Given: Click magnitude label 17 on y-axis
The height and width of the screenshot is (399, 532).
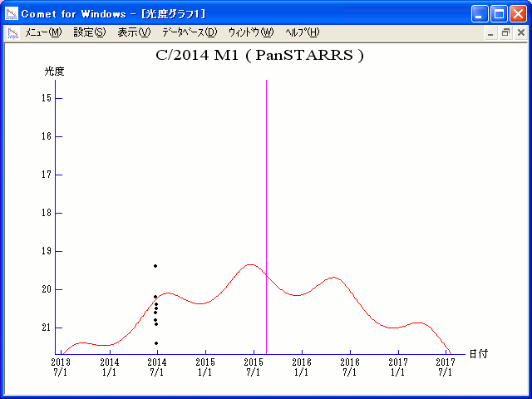Looking at the screenshot, I should (47, 175).
